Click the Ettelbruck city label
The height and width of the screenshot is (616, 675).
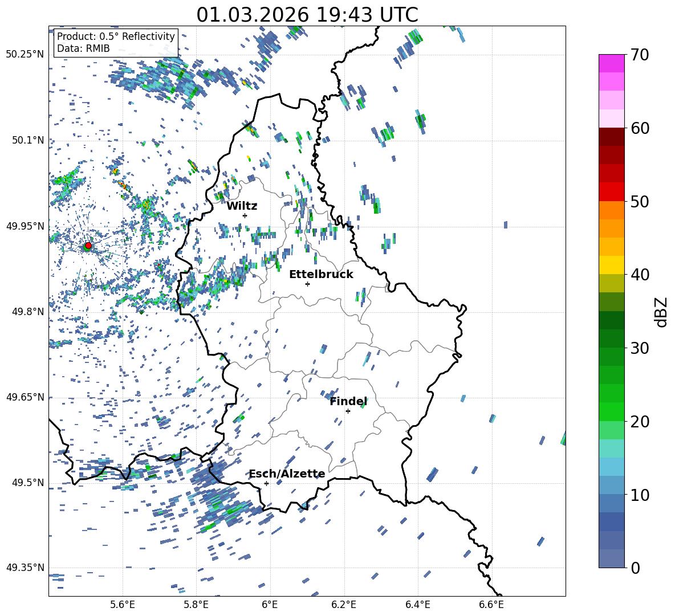[x=321, y=275]
